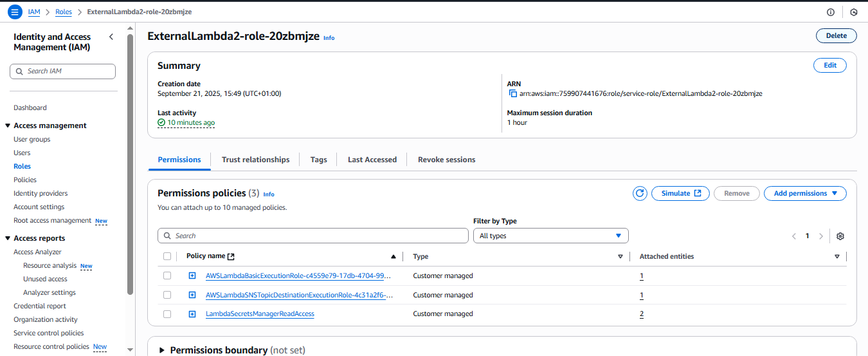Open Analyzer settings in sidebar

50,292
